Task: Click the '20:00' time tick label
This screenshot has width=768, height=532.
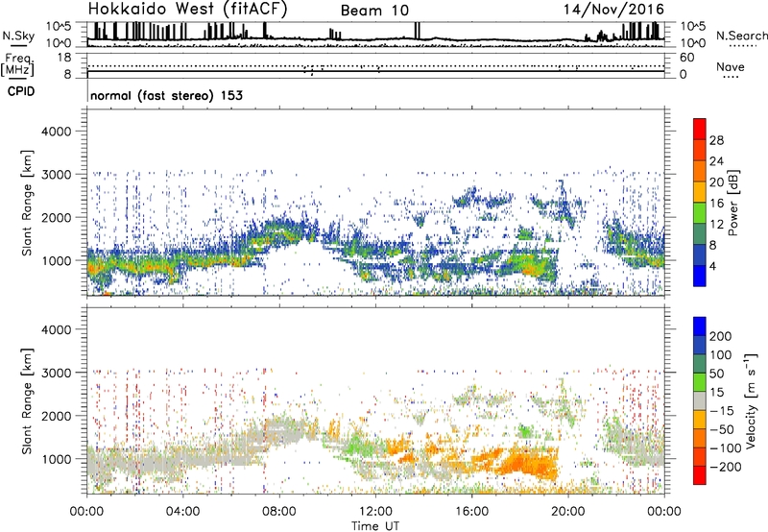Action: coord(568,512)
